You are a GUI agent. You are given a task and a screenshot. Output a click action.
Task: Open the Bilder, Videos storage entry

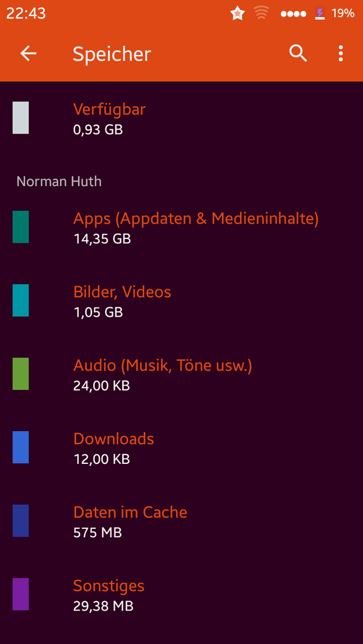(181, 300)
